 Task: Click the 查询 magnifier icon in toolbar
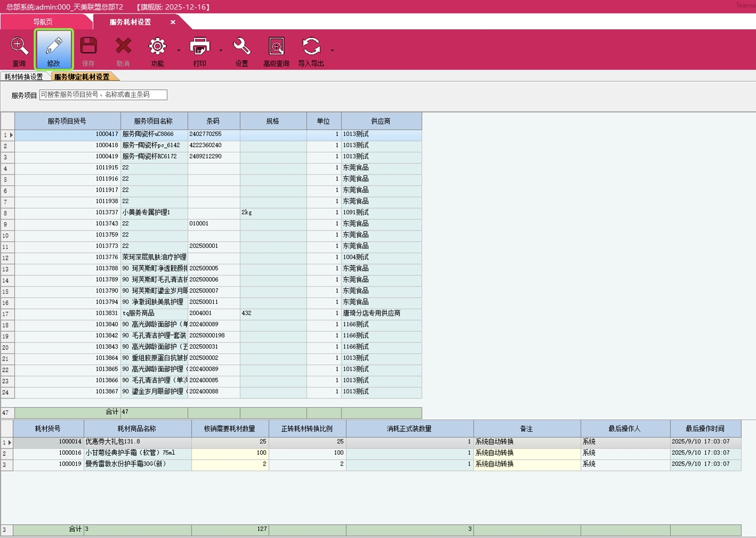point(19,47)
